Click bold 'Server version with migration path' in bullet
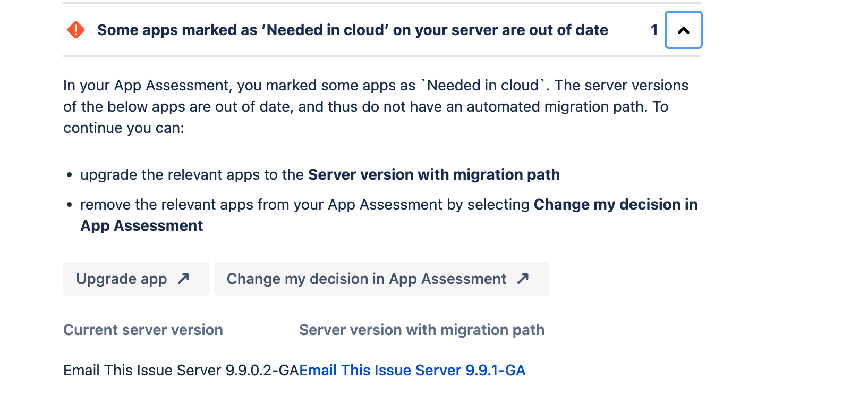This screenshot has height=402, width=868. click(x=433, y=174)
